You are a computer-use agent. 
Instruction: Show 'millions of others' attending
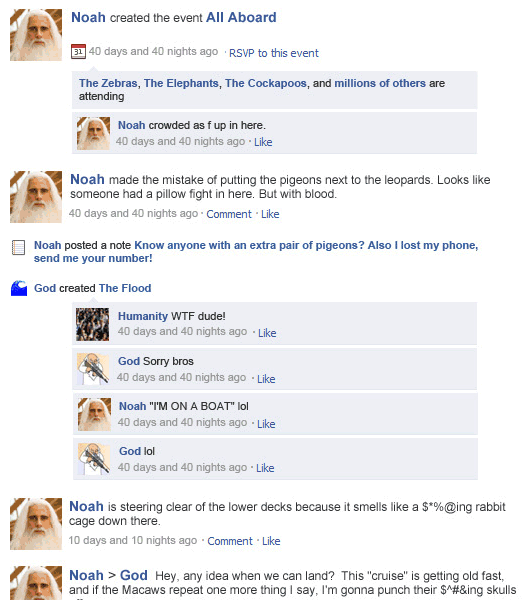pyautogui.click(x=380, y=83)
